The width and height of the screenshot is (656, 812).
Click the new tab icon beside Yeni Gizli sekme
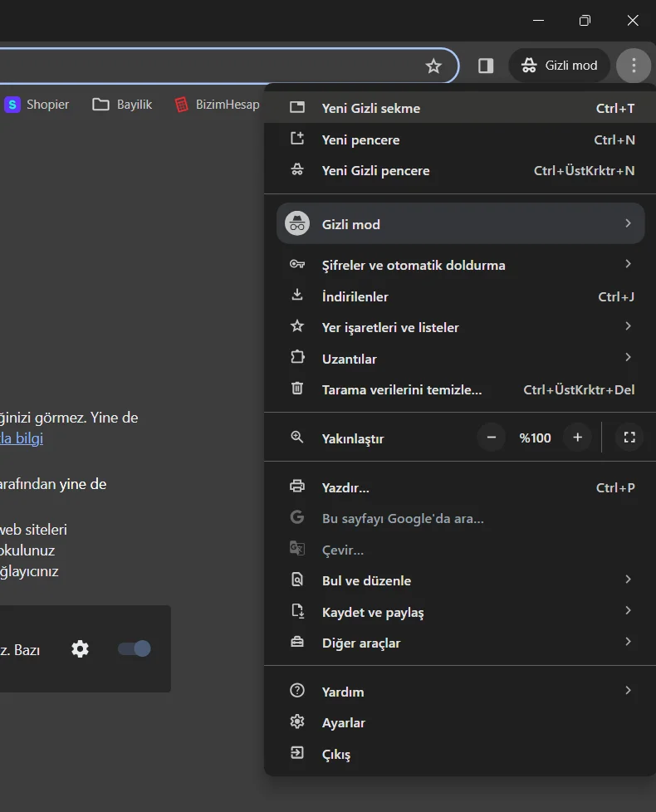point(297,107)
